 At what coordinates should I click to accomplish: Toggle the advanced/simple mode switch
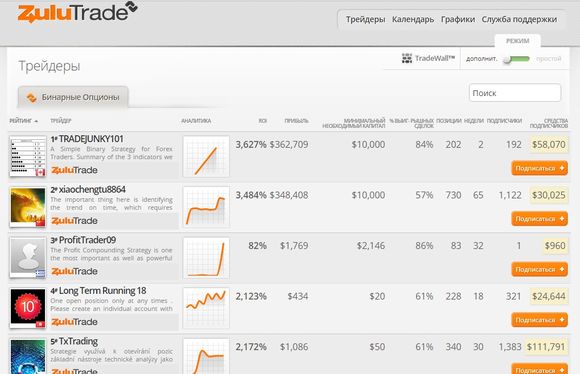coord(516,59)
